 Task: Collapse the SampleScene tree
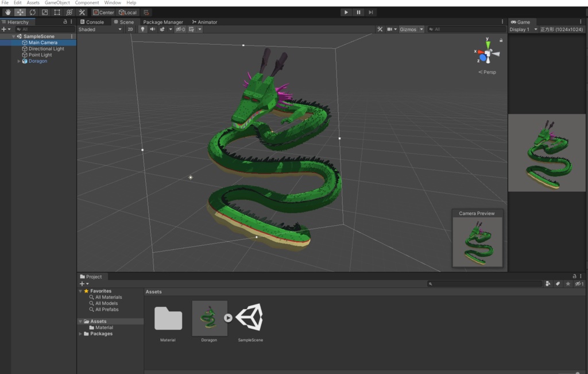[14, 36]
